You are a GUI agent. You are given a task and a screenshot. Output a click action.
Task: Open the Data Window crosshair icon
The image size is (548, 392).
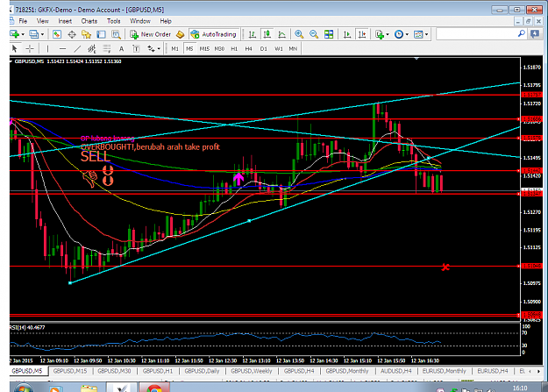(x=72, y=34)
